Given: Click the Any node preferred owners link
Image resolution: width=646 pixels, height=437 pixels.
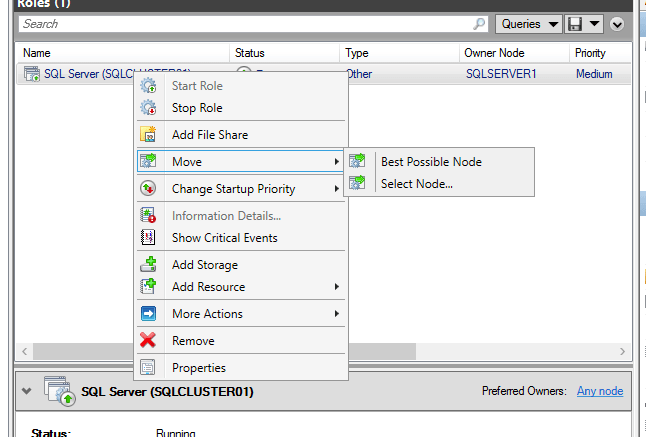Looking at the screenshot, I should (600, 391).
